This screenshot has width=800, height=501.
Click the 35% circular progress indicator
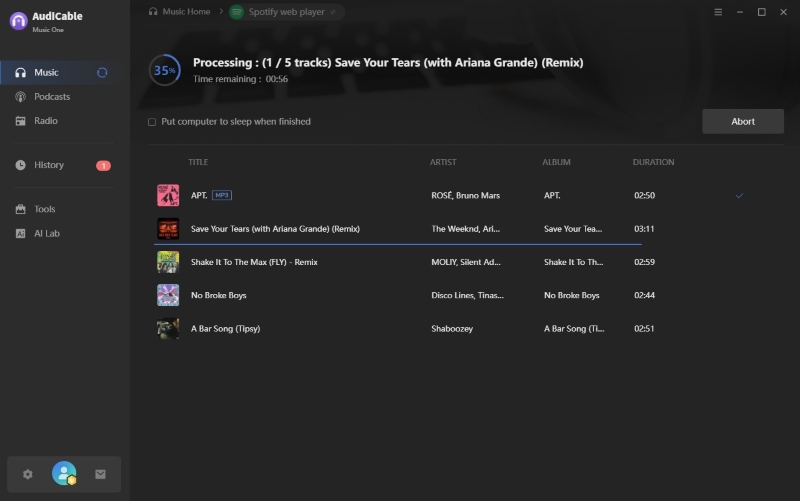coord(165,70)
